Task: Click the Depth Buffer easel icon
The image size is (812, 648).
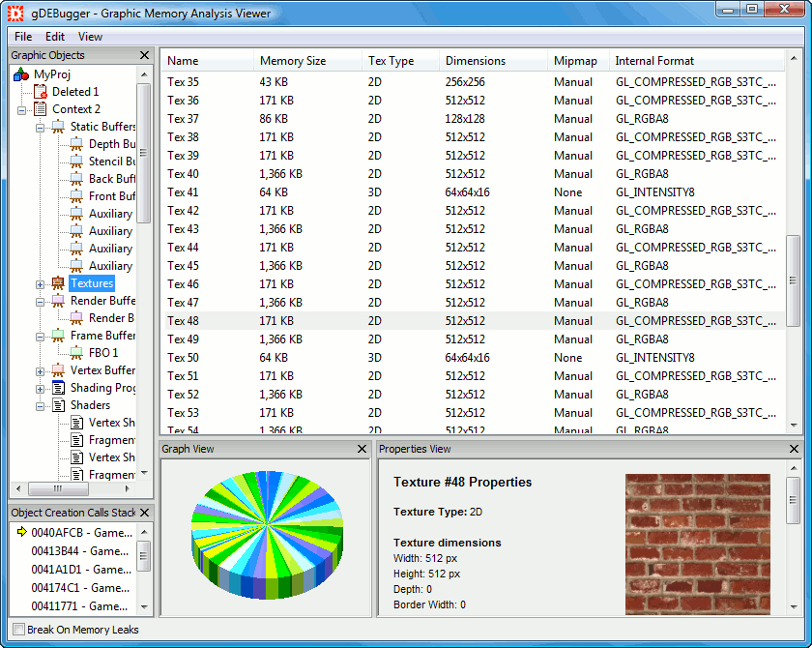Action: 76,144
